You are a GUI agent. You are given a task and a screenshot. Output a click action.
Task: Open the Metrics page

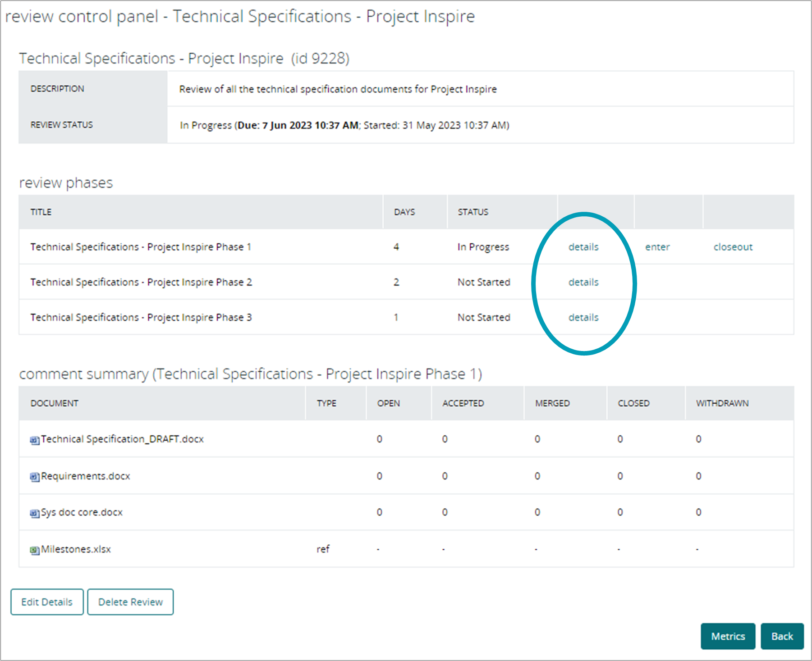(728, 636)
